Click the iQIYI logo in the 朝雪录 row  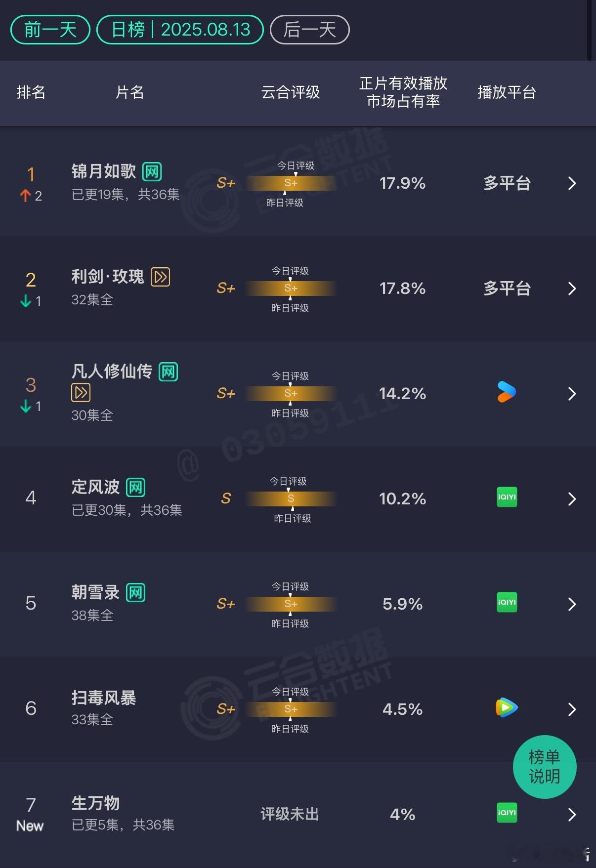pos(507,602)
